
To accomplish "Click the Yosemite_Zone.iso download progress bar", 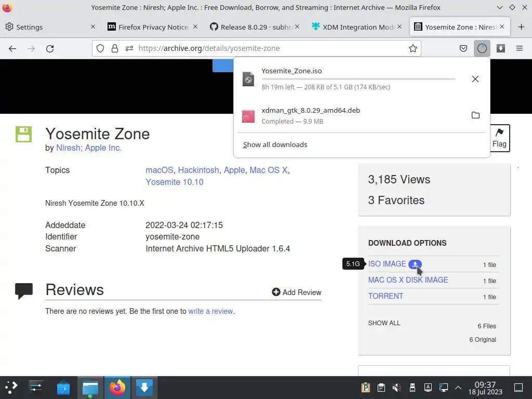I will pyautogui.click(x=358, y=79).
